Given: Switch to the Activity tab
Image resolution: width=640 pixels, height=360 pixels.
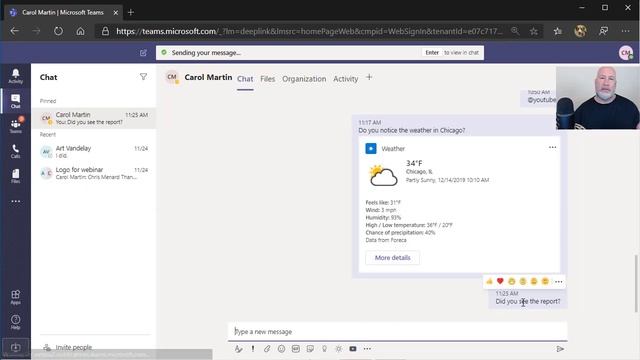Looking at the screenshot, I should coord(345,79).
